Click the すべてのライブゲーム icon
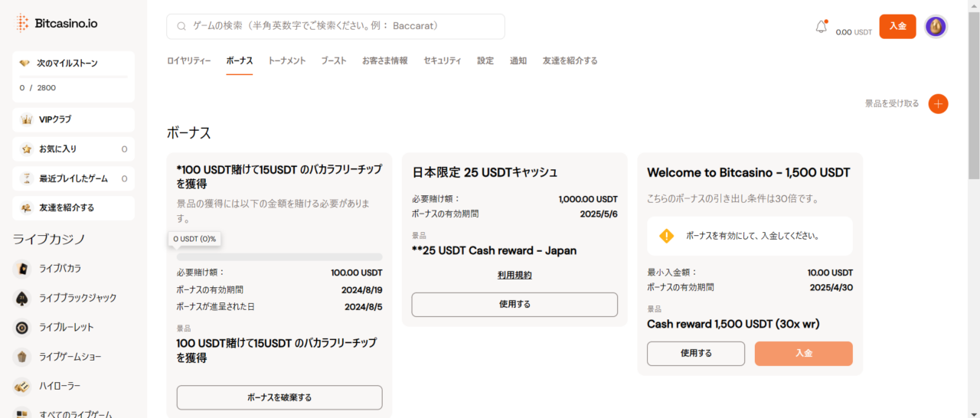Image resolution: width=980 pixels, height=418 pixels. (x=22, y=413)
